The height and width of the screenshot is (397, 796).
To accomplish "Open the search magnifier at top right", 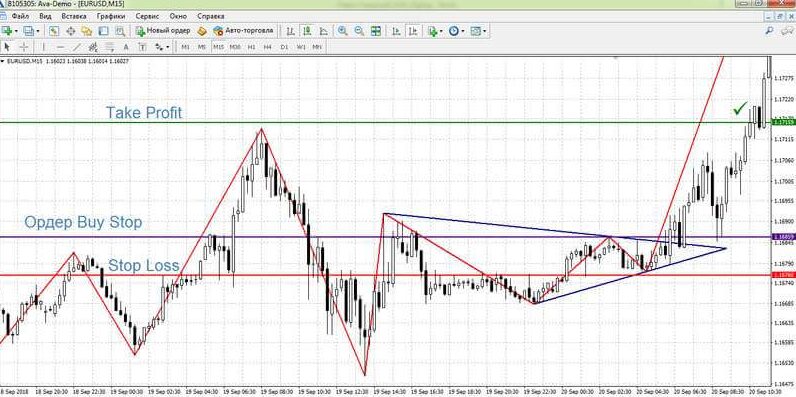I will pyautogui.click(x=769, y=31).
